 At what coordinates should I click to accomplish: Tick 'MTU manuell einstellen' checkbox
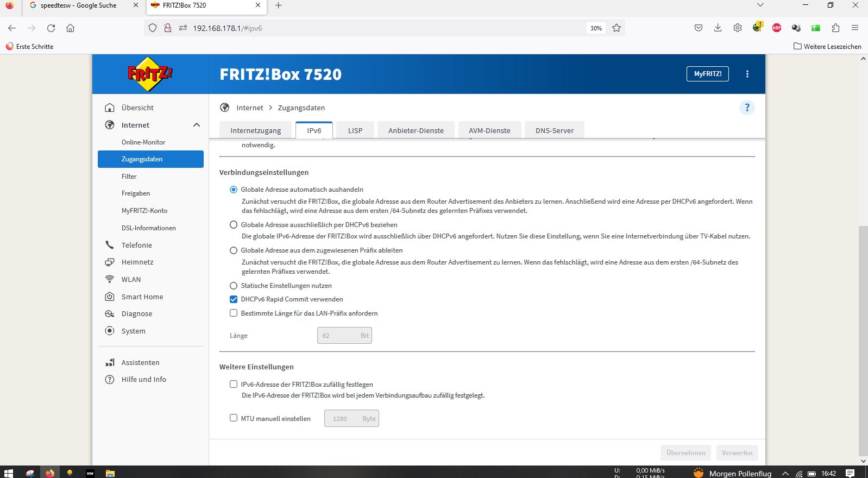click(234, 418)
